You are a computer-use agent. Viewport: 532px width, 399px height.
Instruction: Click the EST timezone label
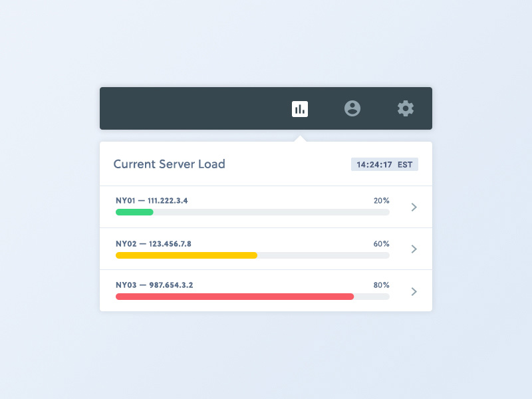(405, 164)
